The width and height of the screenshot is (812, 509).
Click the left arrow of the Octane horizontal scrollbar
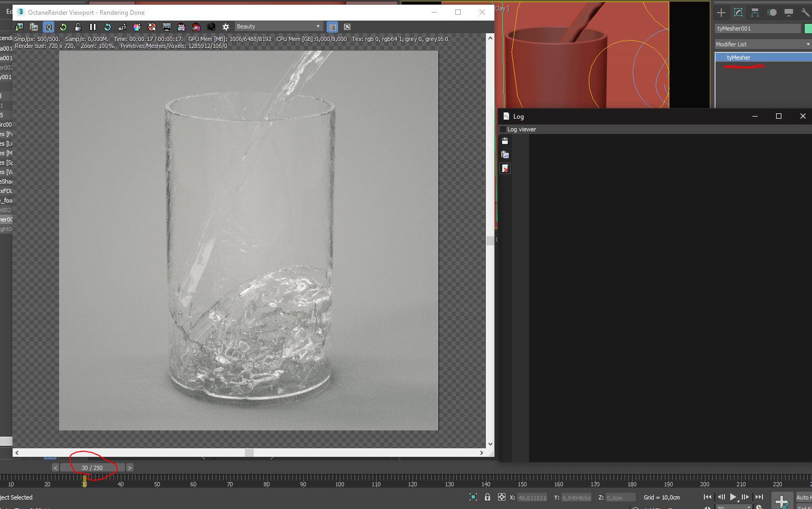[x=17, y=453]
